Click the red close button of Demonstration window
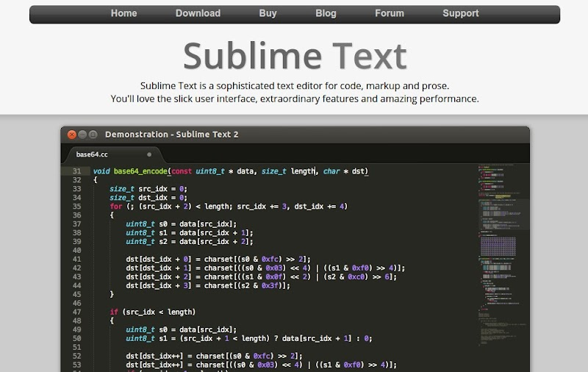Image resolution: width=588 pixels, height=372 pixels. click(x=71, y=135)
